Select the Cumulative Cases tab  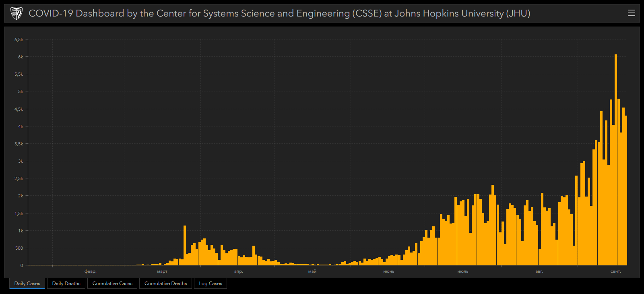(x=112, y=284)
